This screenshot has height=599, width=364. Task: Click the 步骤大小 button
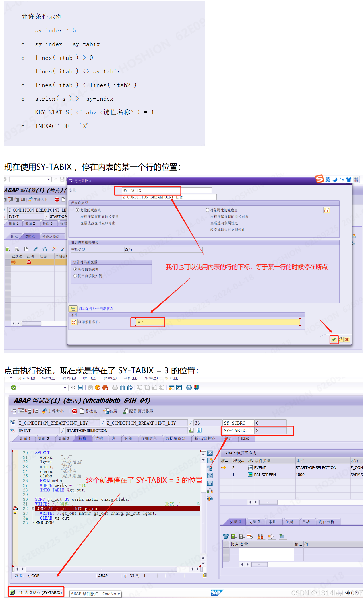point(53,411)
